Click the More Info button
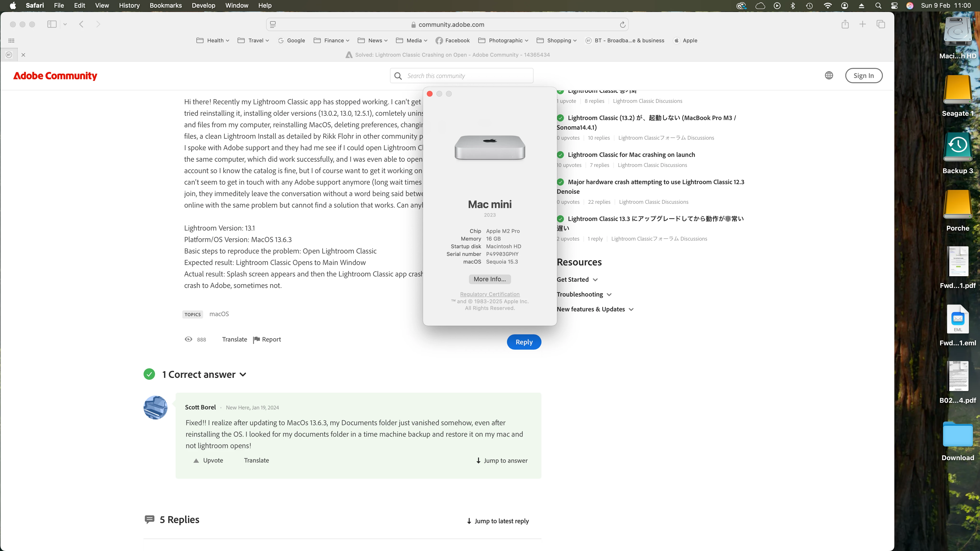980x551 pixels. (x=490, y=279)
